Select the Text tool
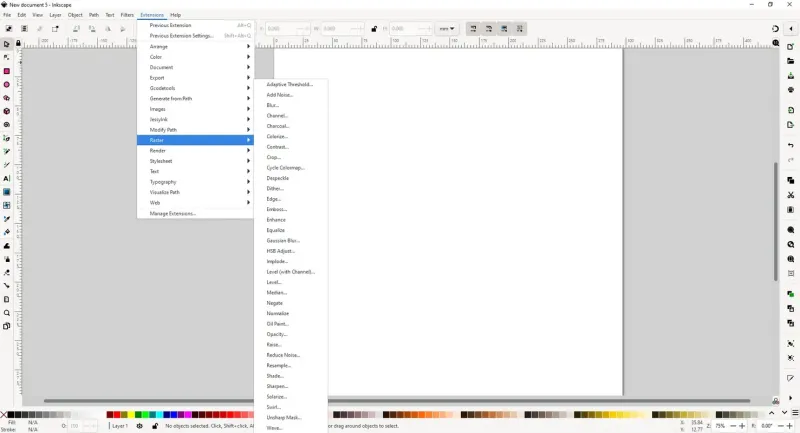Screen dimensions: 800x433 click(x=7, y=179)
